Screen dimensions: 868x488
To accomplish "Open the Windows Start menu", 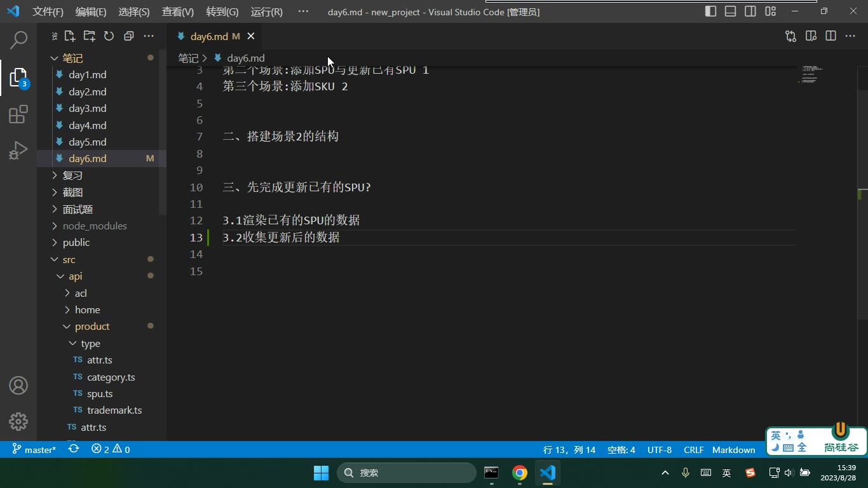I will pyautogui.click(x=322, y=473).
